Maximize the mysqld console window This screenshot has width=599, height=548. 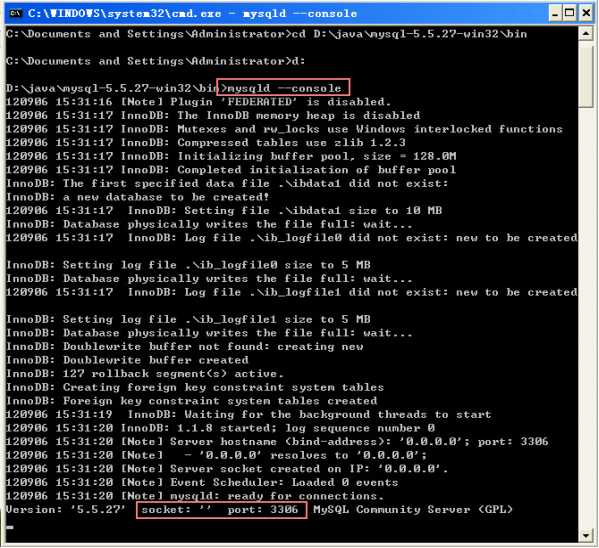[570, 14]
